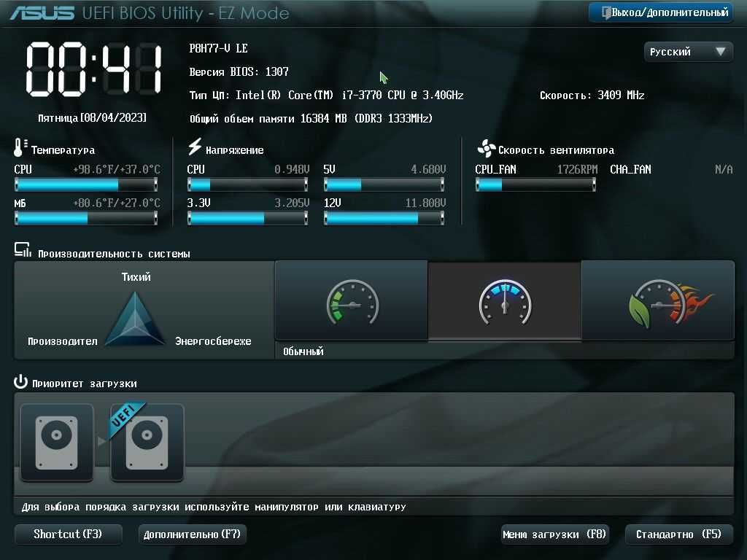Click the BIOS version 1307 text
This screenshot has width=747, height=560.
click(x=239, y=72)
